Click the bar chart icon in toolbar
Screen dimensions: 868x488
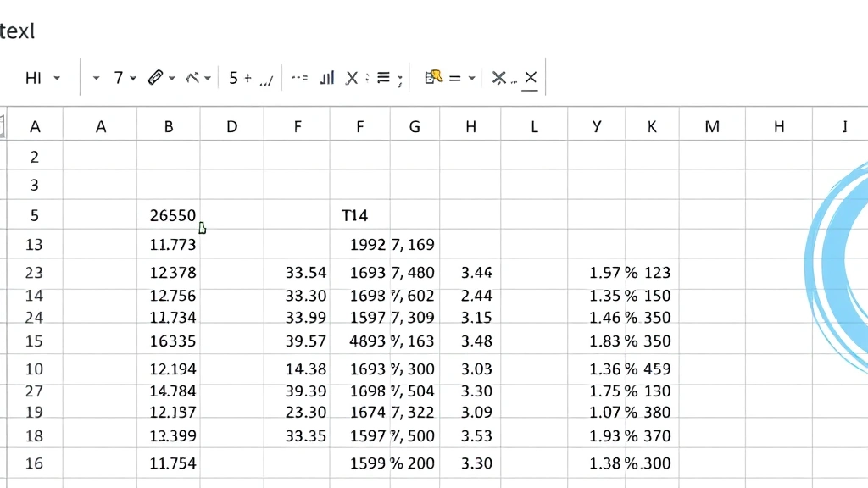tap(326, 78)
